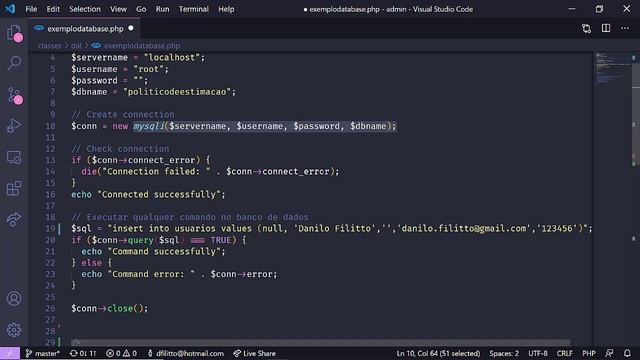This screenshot has height=360, width=640.
Task: Open the View menu
Action: 118,9
